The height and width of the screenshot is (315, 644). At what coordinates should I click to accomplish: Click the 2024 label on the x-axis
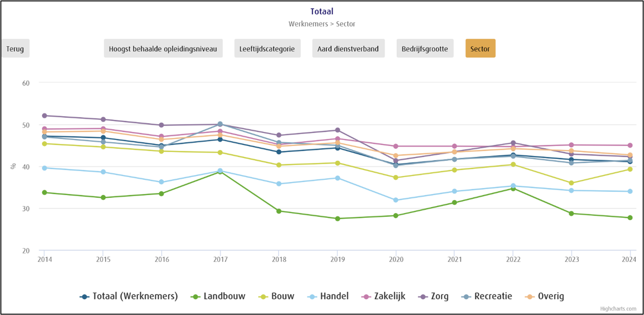(x=628, y=260)
